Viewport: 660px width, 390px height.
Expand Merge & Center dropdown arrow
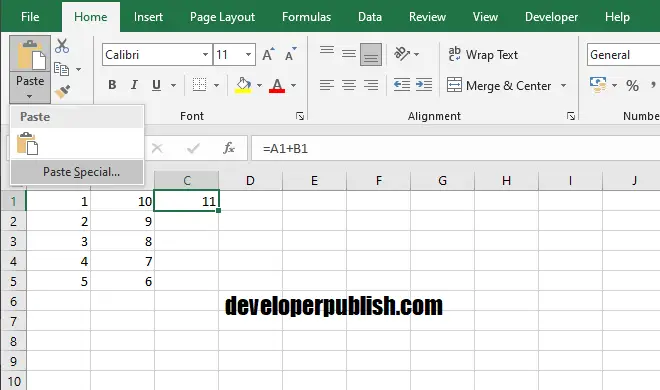click(563, 85)
